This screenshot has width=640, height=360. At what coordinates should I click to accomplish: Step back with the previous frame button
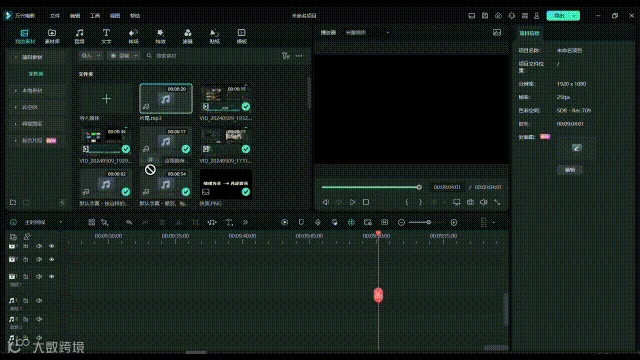click(x=326, y=202)
